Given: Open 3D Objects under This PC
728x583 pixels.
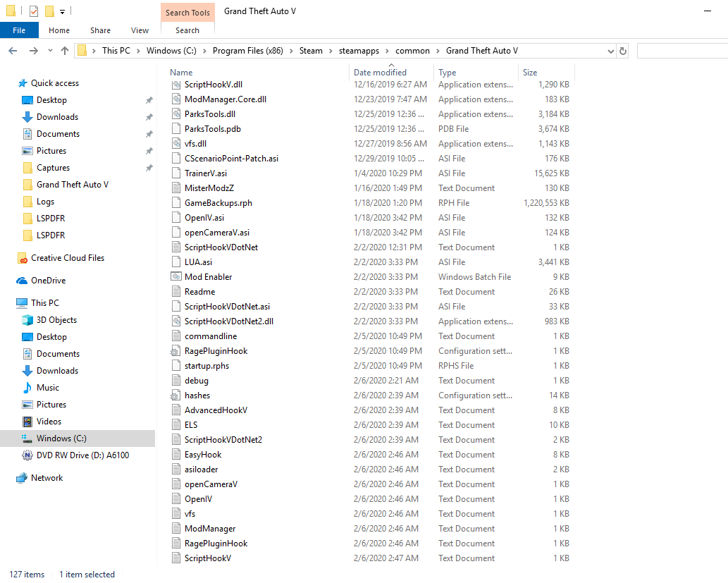Looking at the screenshot, I should (x=56, y=320).
